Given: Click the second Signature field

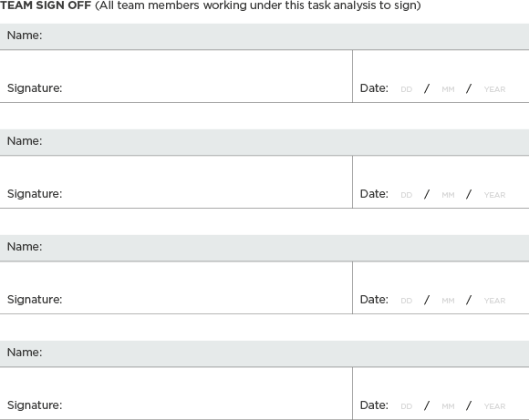Looking at the screenshot, I should pyautogui.click(x=176, y=181).
